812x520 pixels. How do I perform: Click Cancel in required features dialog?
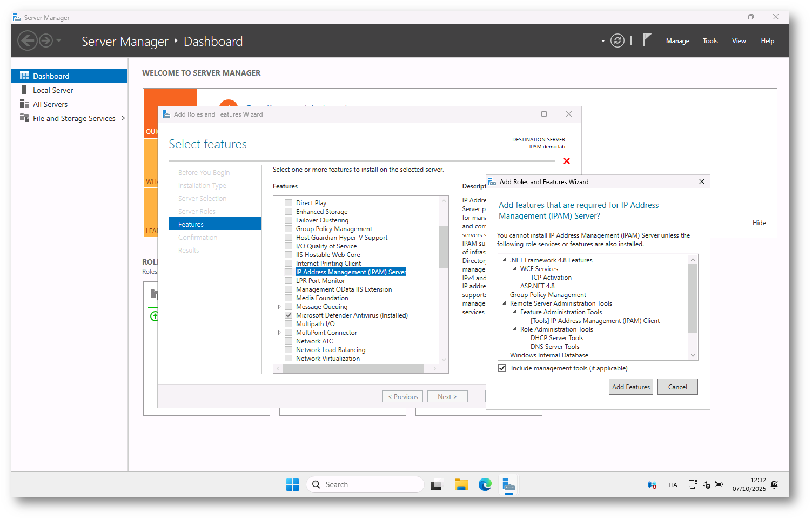tap(677, 387)
